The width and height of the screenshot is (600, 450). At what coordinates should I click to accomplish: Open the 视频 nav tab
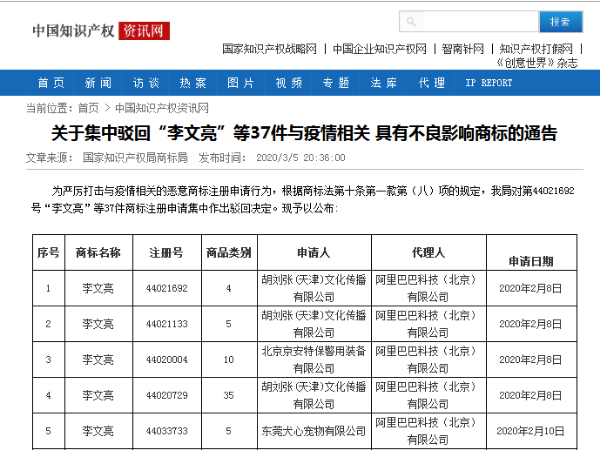pos(289,83)
